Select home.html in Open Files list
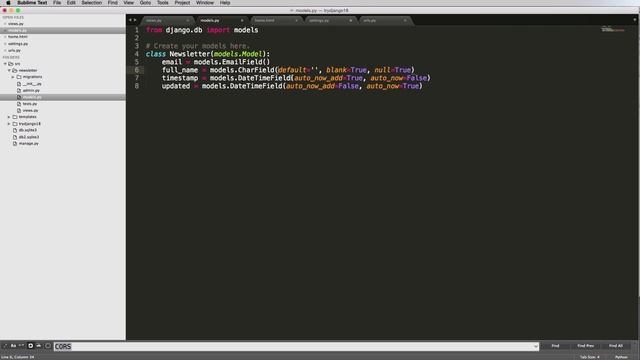This screenshot has height=360, width=640. tap(18, 37)
